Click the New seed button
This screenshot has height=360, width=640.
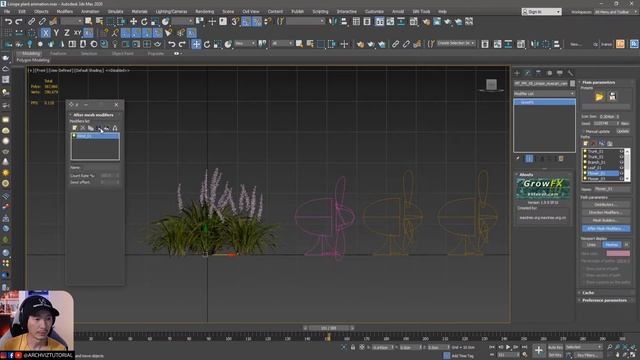(625, 123)
